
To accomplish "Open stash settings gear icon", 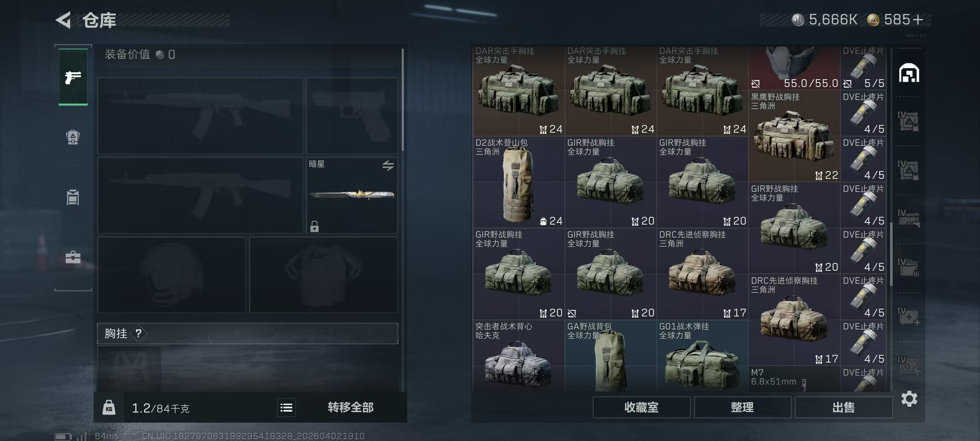I will (909, 399).
